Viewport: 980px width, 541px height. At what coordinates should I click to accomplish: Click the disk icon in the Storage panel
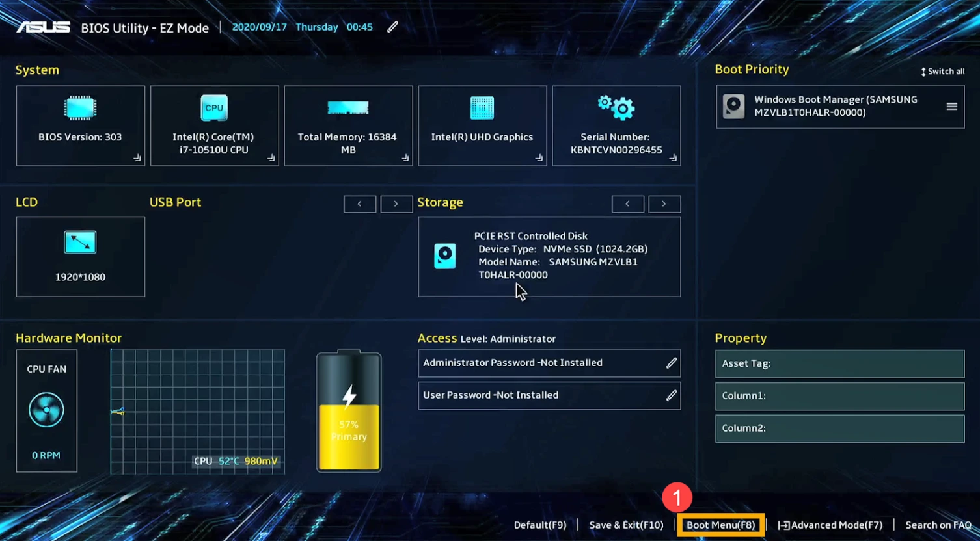[445, 256]
